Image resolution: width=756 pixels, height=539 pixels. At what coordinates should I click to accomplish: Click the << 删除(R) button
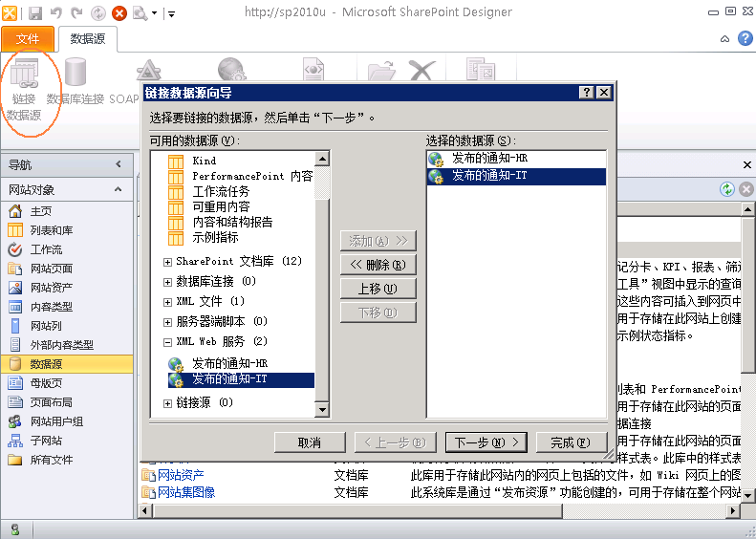point(378,265)
